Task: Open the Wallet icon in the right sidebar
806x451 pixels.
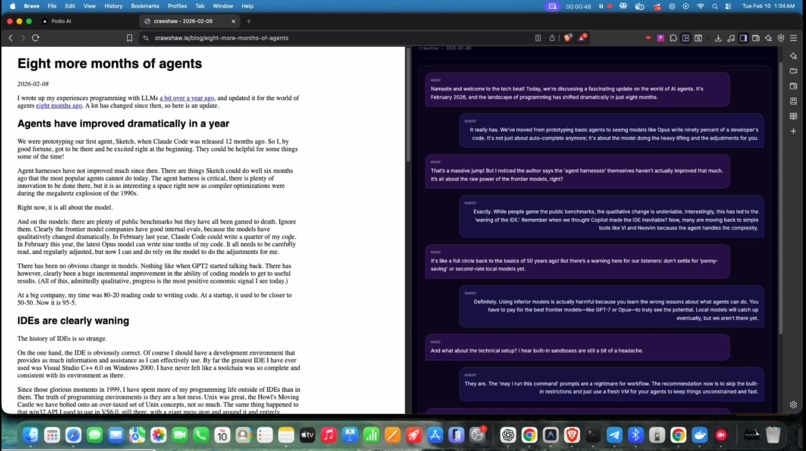Action: click(793, 86)
